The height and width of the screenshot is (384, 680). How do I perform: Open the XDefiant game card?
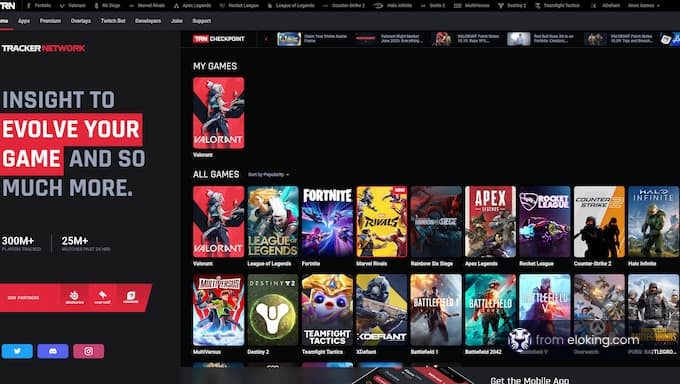382,310
